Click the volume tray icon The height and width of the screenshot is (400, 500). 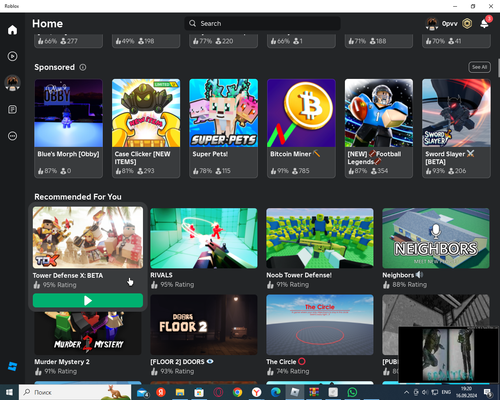pyautogui.click(x=425, y=392)
